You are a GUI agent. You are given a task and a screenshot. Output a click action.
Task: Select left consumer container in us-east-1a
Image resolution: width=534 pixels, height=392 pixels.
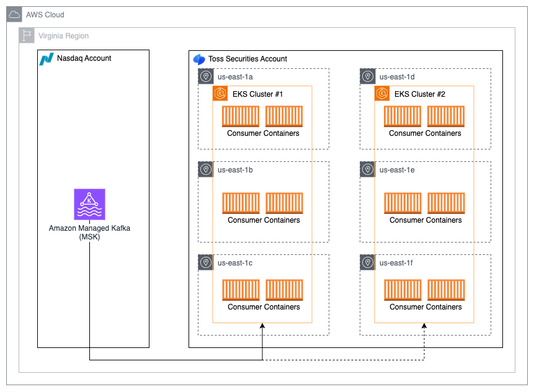241,116
